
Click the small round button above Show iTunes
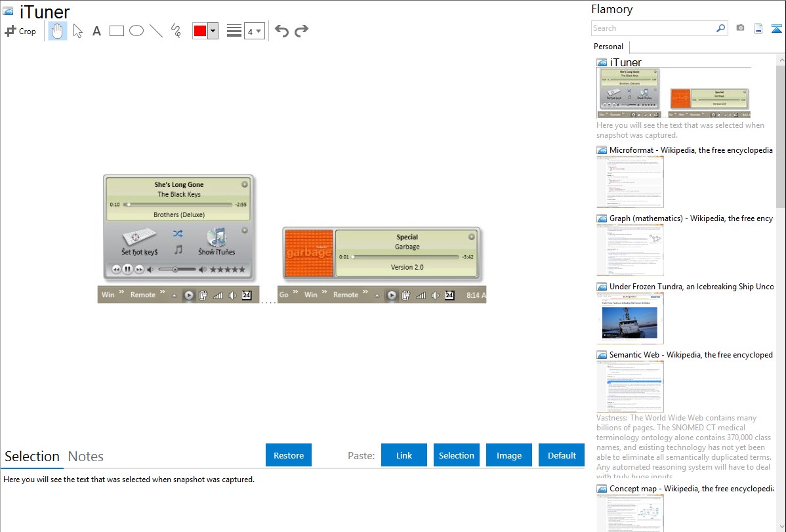click(245, 231)
